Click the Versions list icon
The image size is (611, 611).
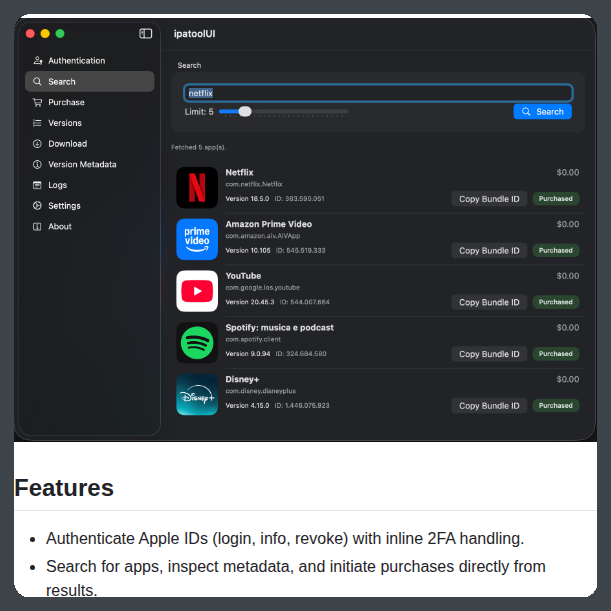pyautogui.click(x=37, y=123)
